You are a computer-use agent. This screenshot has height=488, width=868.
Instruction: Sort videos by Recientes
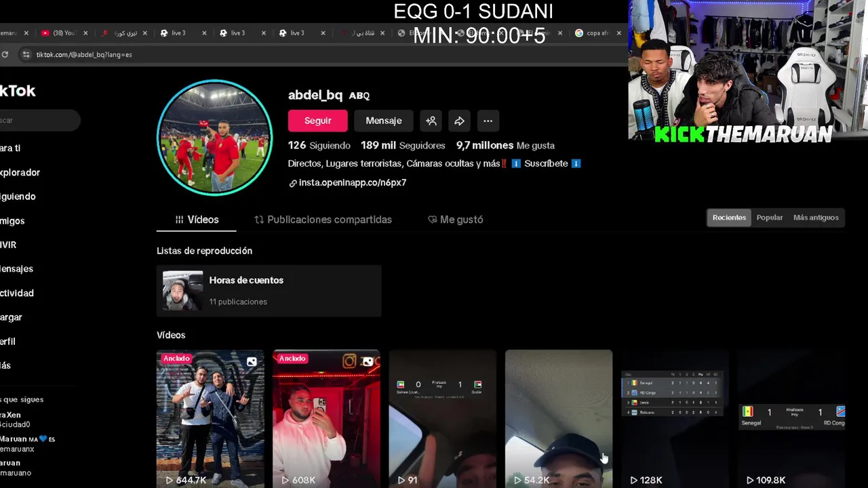(729, 218)
